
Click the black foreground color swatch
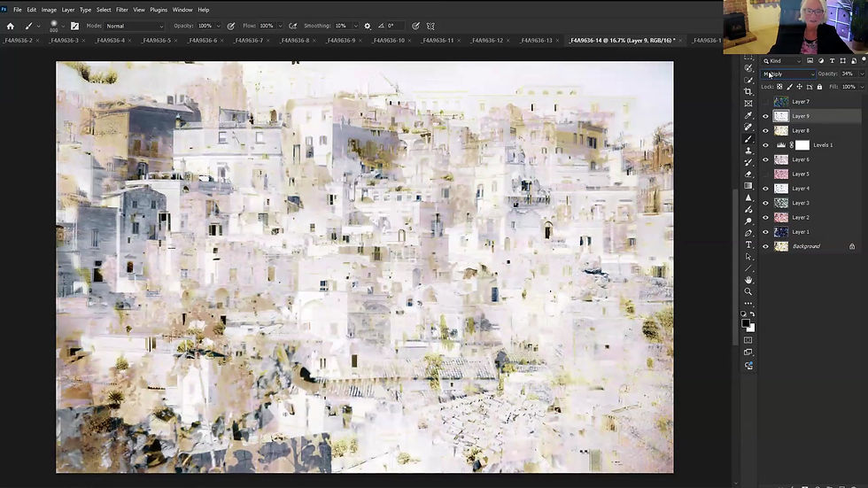[x=746, y=323]
